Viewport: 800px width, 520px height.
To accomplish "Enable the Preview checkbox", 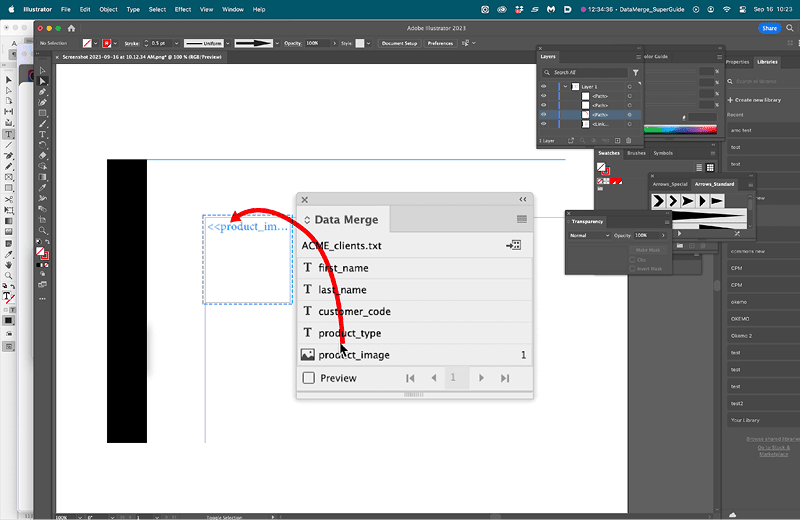I will pos(309,378).
